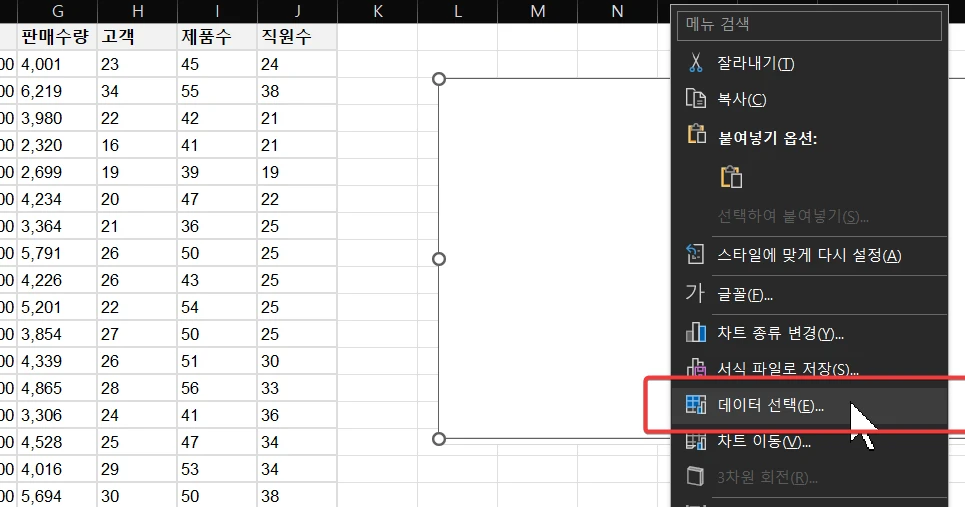Click the chart's top-left corner handle
The width and height of the screenshot is (965, 507).
(x=438, y=79)
